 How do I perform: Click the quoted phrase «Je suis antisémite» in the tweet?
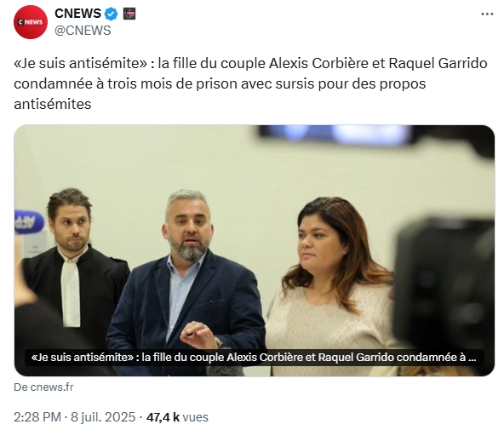pos(80,63)
